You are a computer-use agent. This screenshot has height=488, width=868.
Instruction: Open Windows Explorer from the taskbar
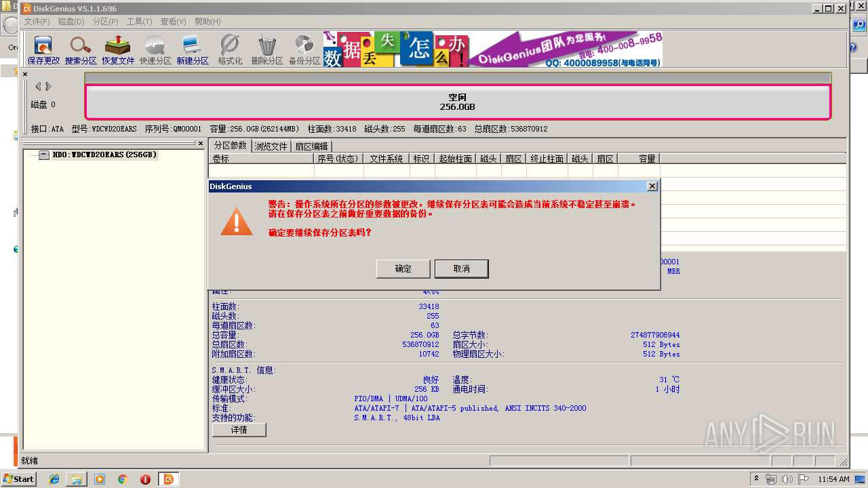[x=77, y=479]
